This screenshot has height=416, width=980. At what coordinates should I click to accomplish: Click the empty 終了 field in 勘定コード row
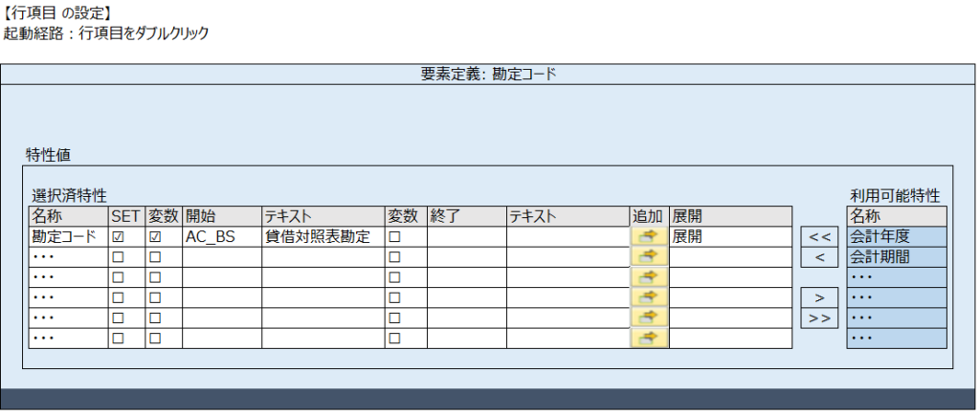pos(466,236)
